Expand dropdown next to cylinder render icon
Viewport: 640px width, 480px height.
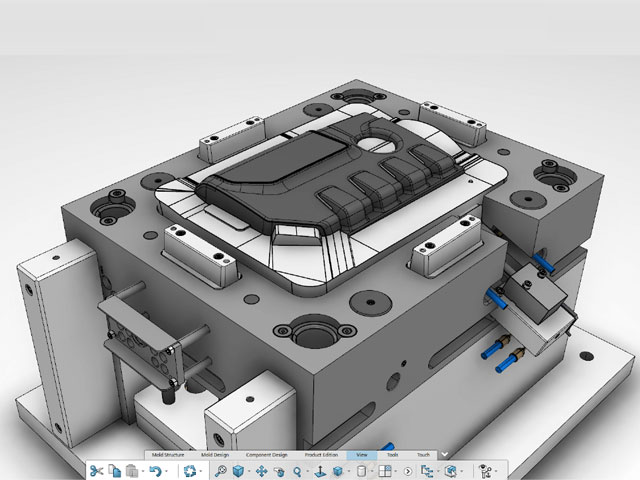tap(374, 471)
